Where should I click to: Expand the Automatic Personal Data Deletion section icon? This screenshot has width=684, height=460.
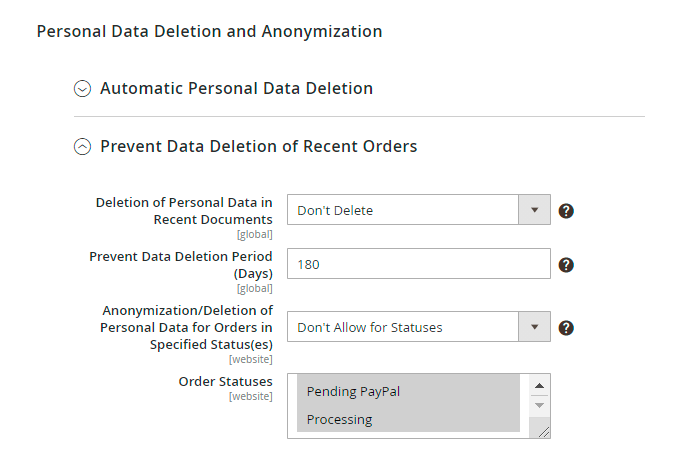click(x=83, y=89)
